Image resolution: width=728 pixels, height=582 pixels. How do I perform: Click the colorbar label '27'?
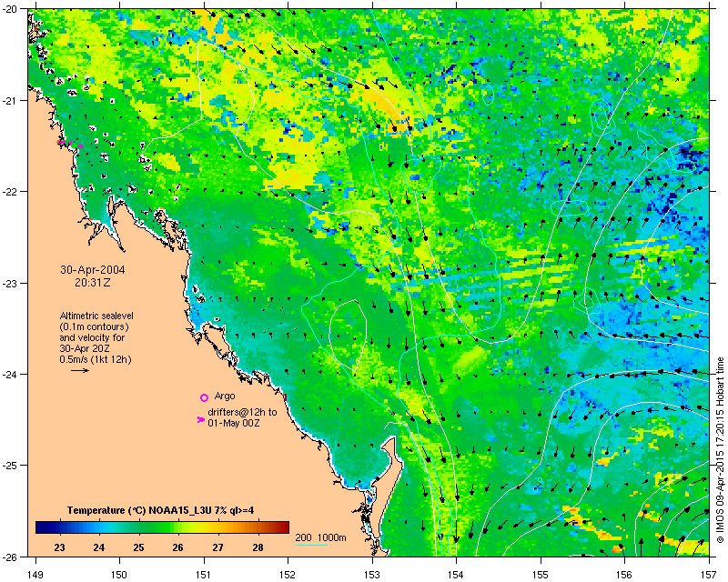click(217, 547)
